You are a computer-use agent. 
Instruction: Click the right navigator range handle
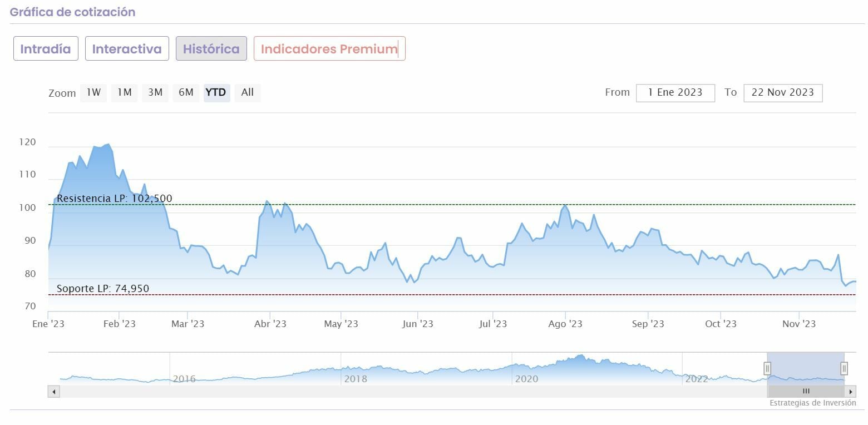(x=844, y=368)
